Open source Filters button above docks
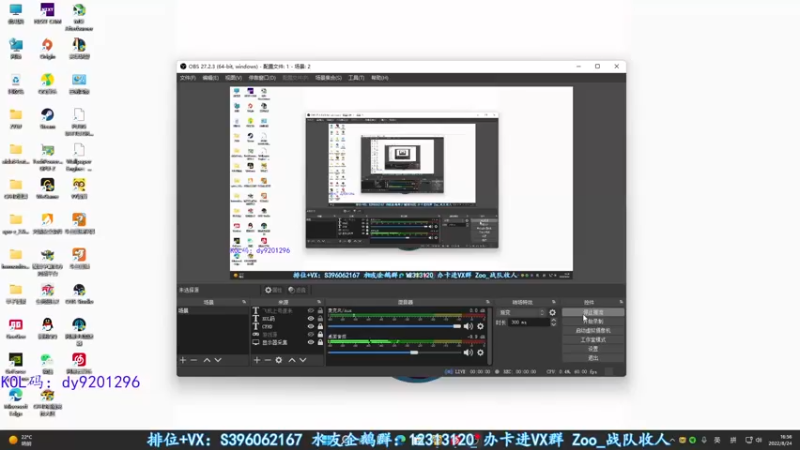This screenshot has width=800, height=450. click(296, 290)
